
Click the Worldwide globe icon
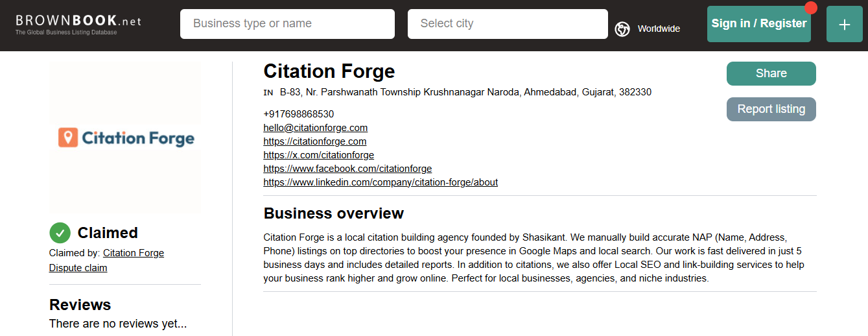click(x=622, y=29)
